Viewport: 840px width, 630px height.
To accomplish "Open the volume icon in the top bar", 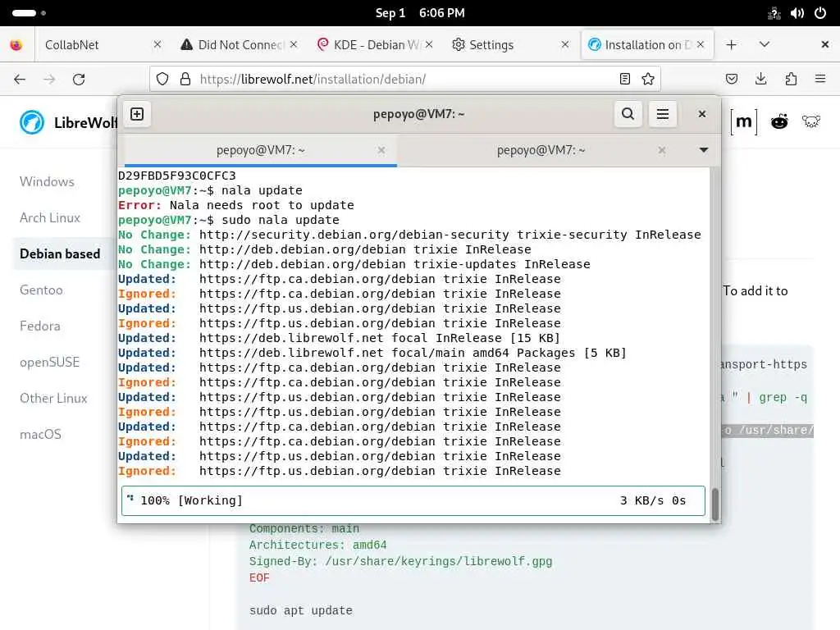I will [797, 13].
